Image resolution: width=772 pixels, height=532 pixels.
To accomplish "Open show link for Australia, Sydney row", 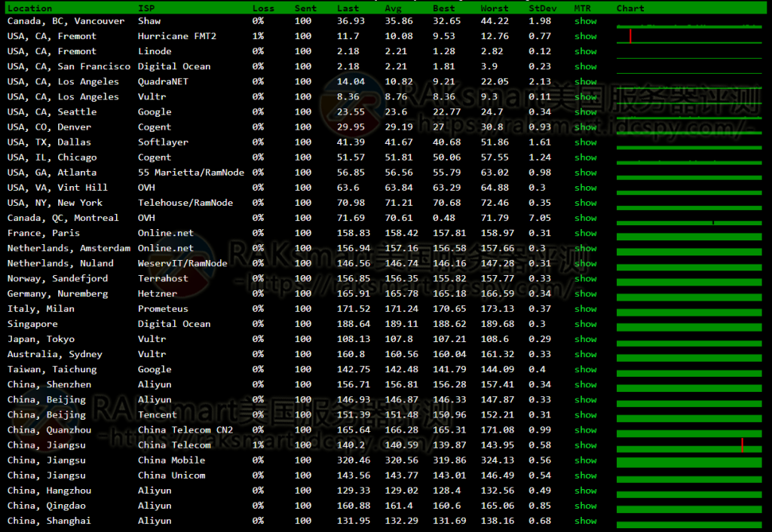I will [585, 354].
